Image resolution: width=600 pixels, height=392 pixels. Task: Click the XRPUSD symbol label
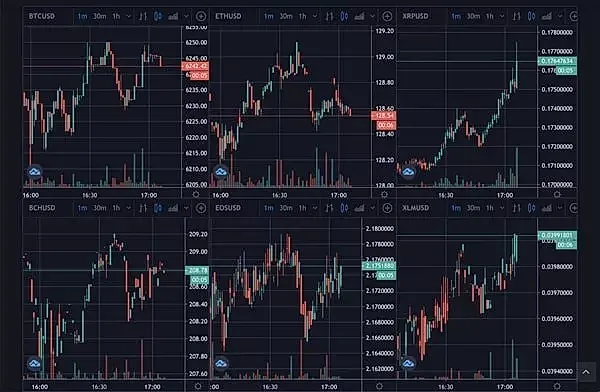[415, 16]
